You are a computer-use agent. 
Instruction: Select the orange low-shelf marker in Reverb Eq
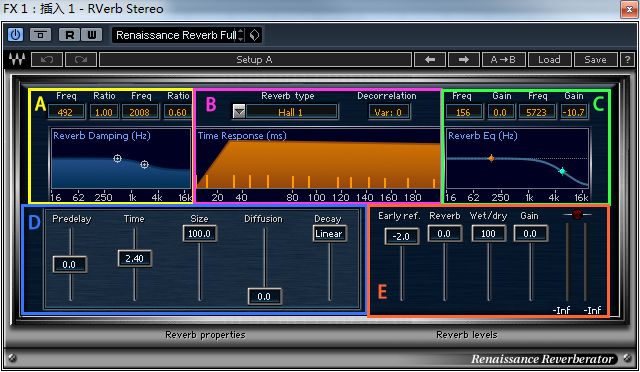491,158
